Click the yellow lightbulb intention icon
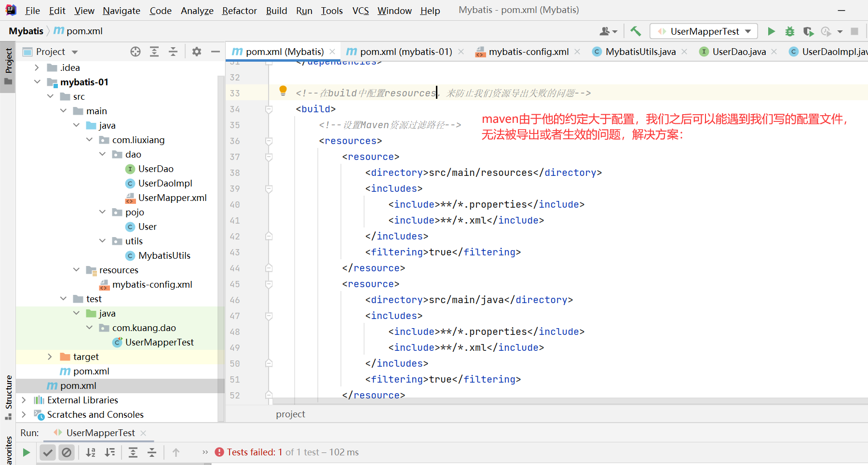The height and width of the screenshot is (465, 868). point(283,90)
